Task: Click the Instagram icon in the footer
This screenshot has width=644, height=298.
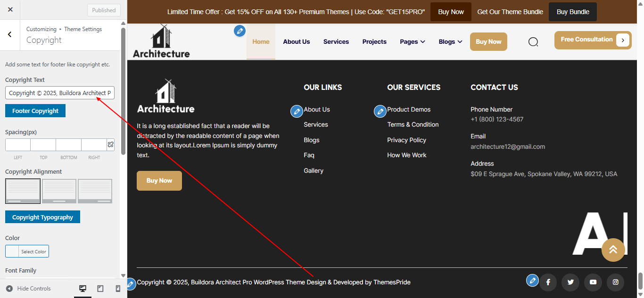Action: point(615,282)
